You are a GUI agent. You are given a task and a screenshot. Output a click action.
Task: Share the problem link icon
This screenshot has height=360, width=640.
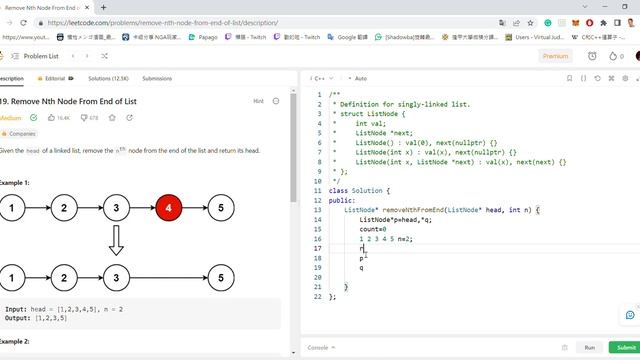[129, 118]
